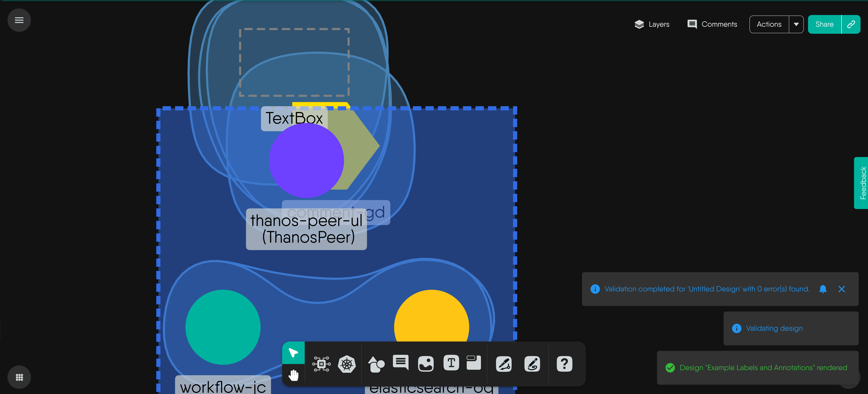Screen dimensions: 868x394
Task: Open the hamburger main menu
Action: (x=19, y=20)
